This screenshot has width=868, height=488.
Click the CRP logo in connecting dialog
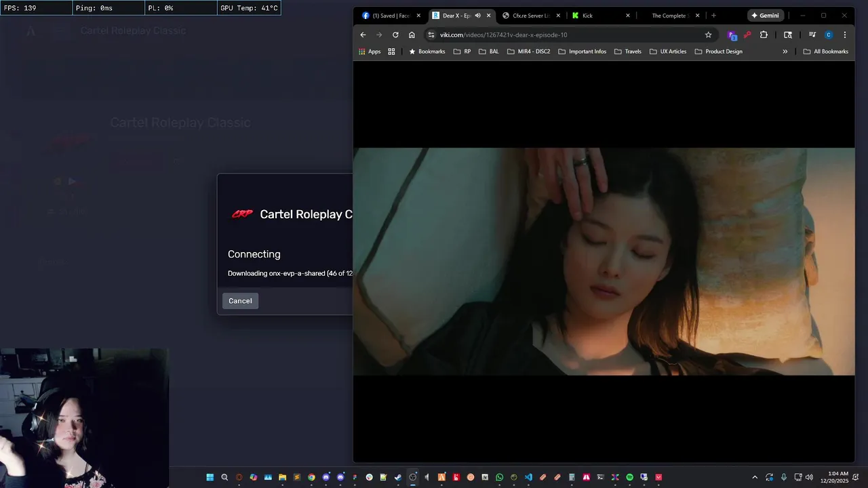pos(242,214)
